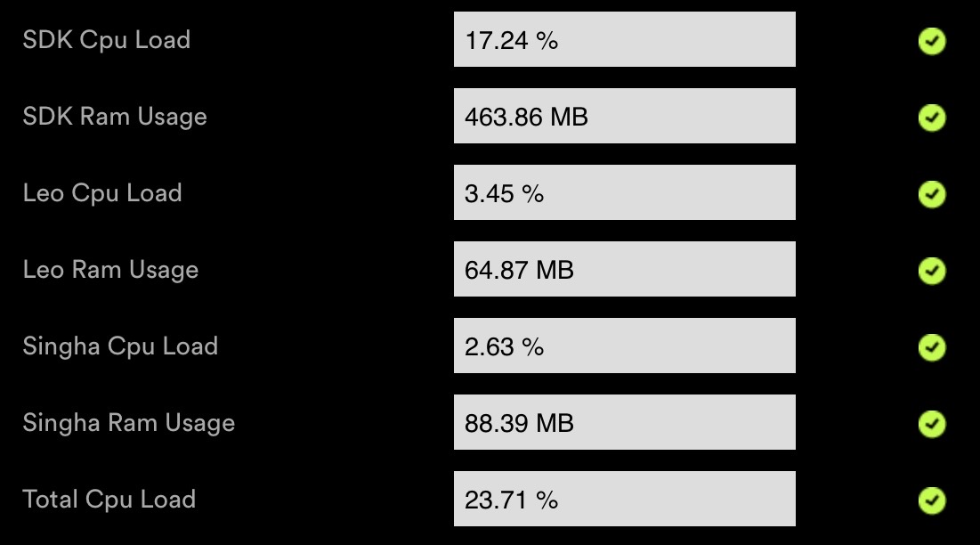This screenshot has height=545, width=980.
Task: Click the 17.24 % value field
Action: tap(624, 39)
